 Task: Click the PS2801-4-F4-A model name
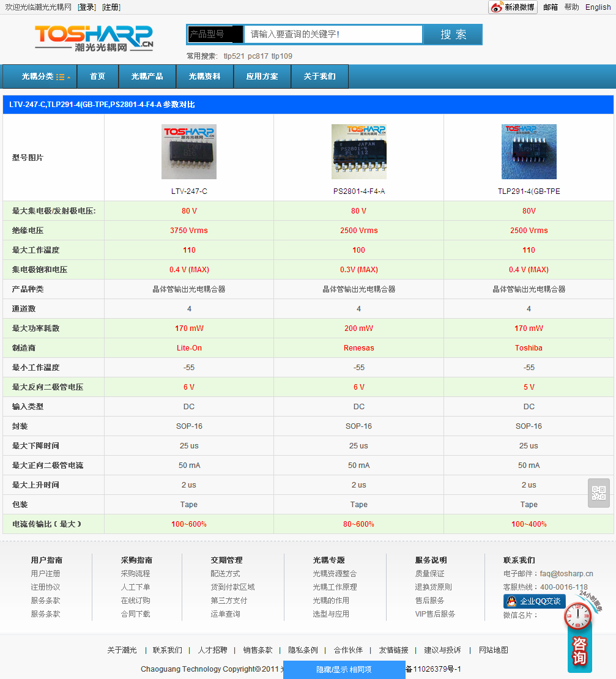359,191
